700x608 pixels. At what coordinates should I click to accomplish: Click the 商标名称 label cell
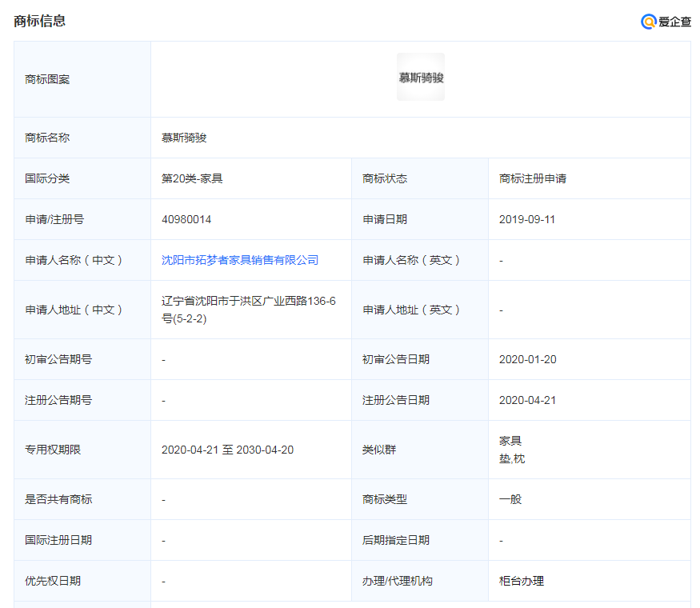[x=82, y=138]
